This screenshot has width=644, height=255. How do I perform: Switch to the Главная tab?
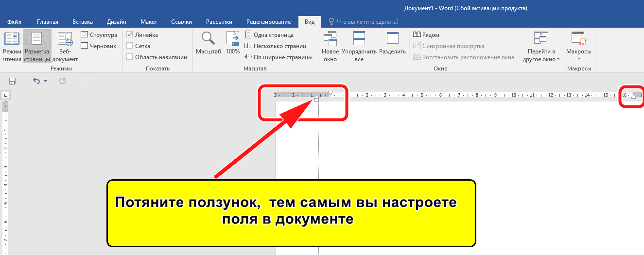click(48, 22)
